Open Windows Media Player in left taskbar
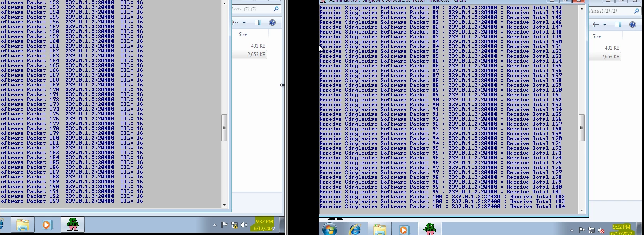This screenshot has height=237, width=644. click(47, 224)
